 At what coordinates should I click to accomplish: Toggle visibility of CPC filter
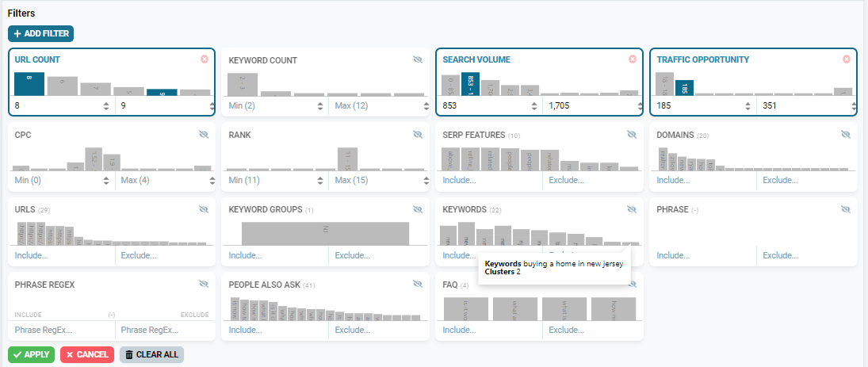(204, 135)
